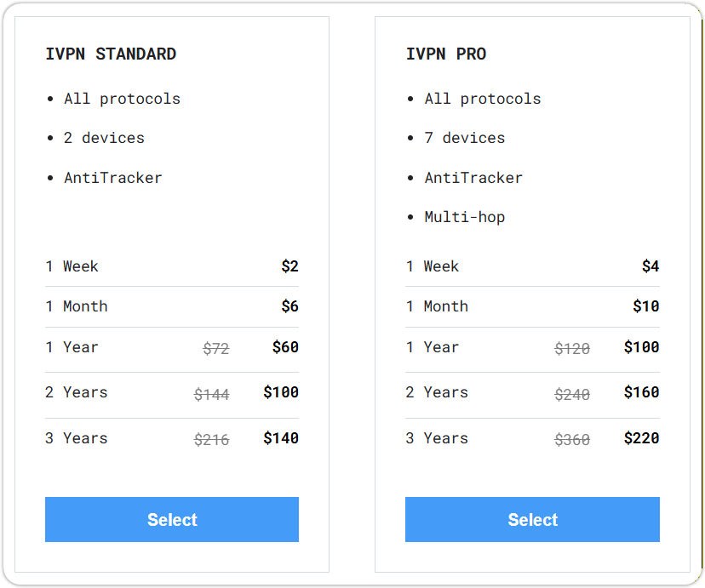This screenshot has height=588, width=705.
Task: Click the IVPN PRO heading
Action: pos(446,54)
